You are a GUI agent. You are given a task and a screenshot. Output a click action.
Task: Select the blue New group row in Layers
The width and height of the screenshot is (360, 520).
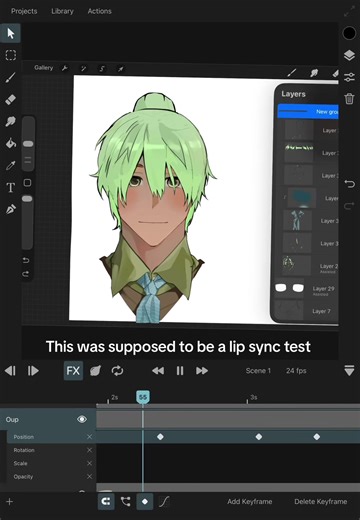coord(308,111)
